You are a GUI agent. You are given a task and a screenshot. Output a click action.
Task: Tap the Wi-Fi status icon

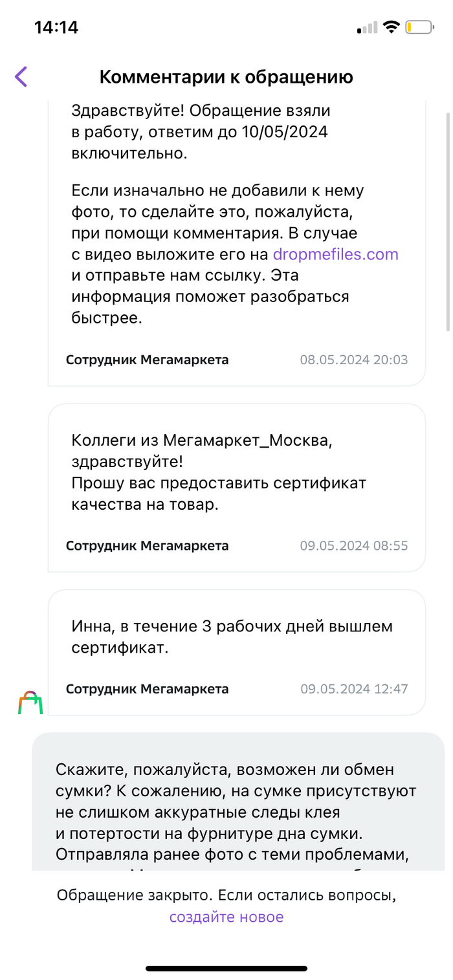pos(391,27)
